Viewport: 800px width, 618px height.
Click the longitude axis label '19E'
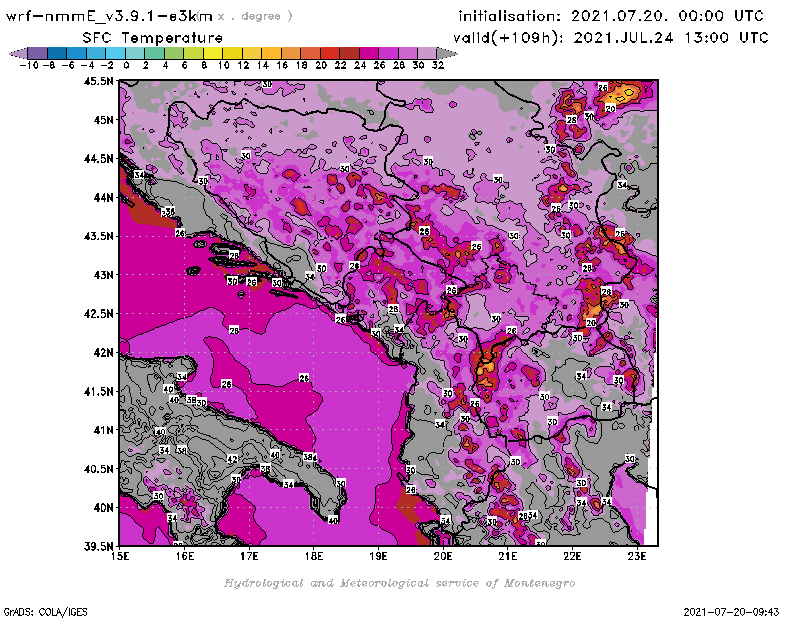[x=379, y=556]
